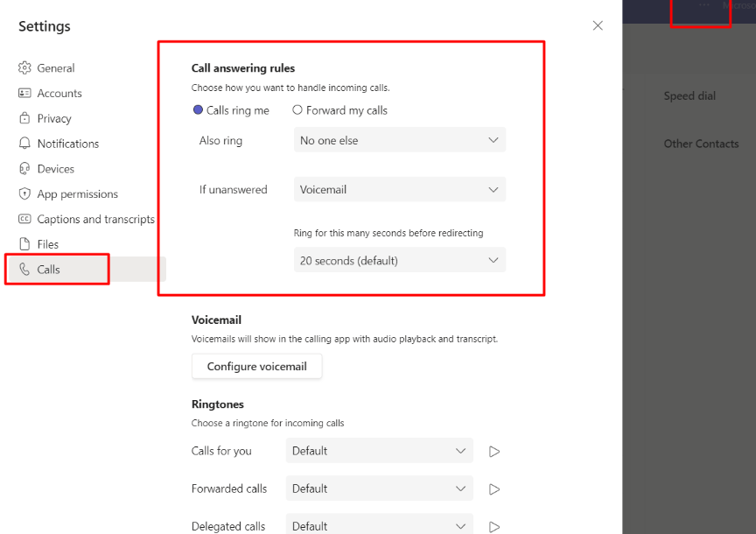
Task: Expand the 20 seconds ring duration dropdown
Action: click(x=400, y=260)
